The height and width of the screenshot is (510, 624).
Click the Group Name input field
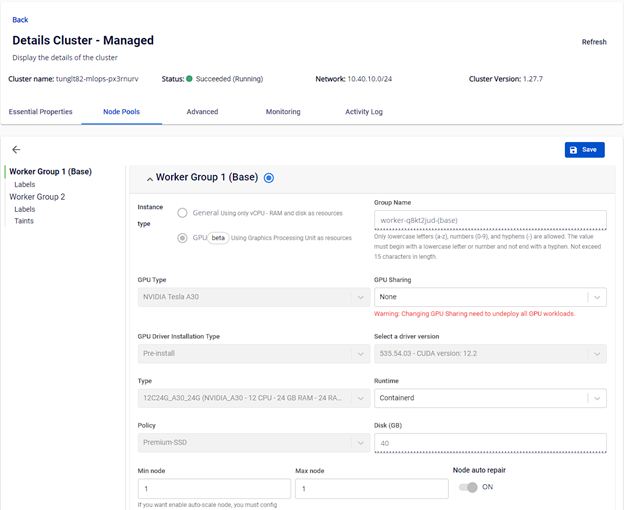click(x=490, y=221)
